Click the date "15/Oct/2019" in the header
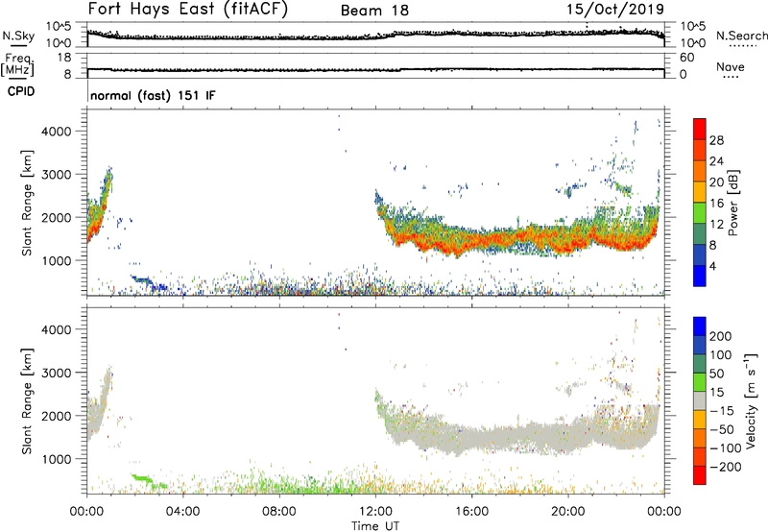The height and width of the screenshot is (532, 768). pyautogui.click(x=615, y=10)
